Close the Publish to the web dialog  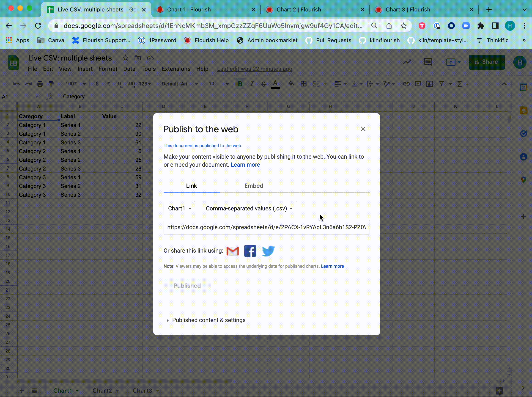pyautogui.click(x=363, y=129)
